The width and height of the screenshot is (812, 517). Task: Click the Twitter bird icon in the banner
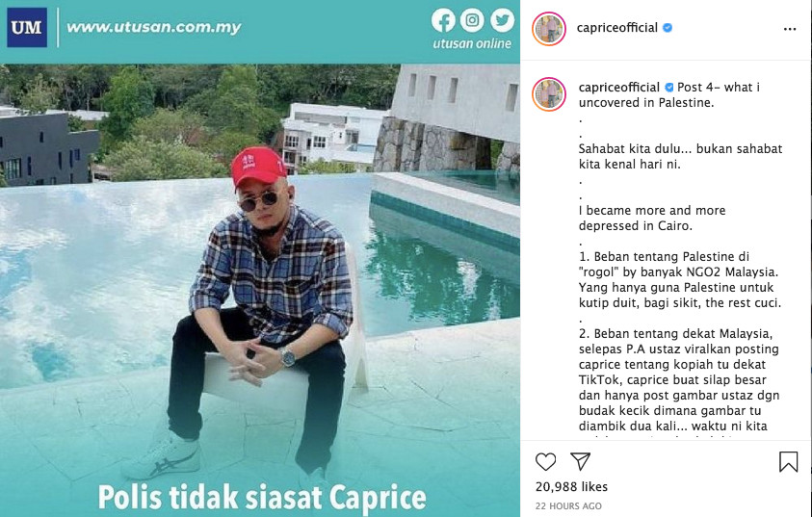pyautogui.click(x=502, y=20)
